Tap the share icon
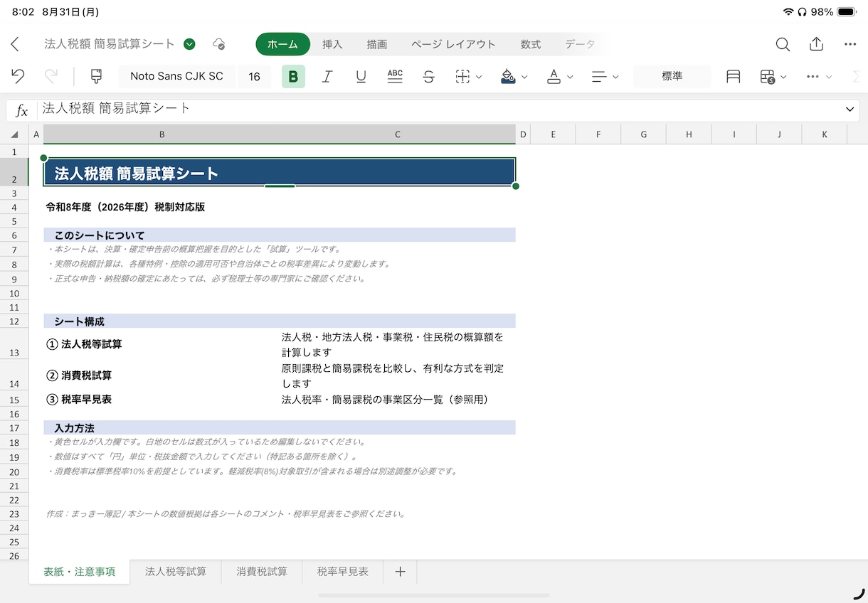 (817, 44)
